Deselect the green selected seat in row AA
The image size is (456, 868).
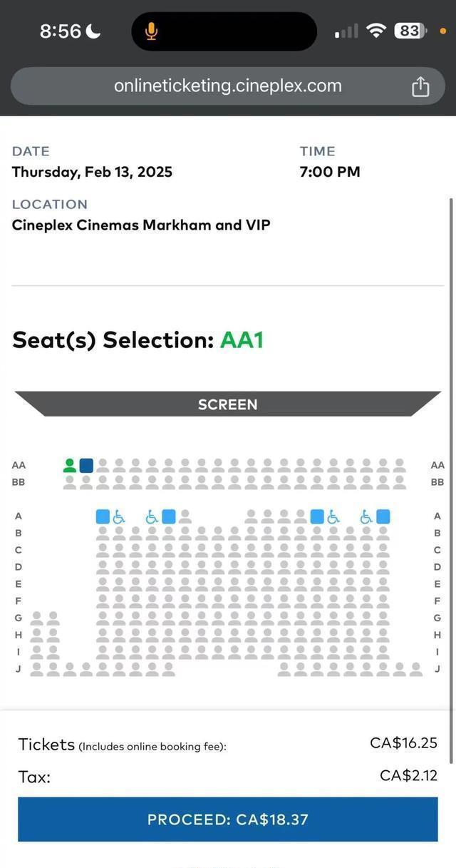pyautogui.click(x=70, y=466)
